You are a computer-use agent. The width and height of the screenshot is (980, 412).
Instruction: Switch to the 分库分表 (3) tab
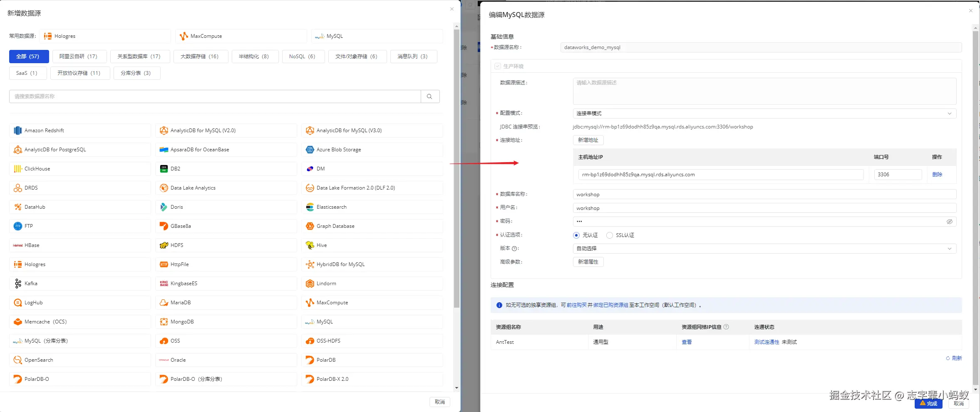[137, 73]
